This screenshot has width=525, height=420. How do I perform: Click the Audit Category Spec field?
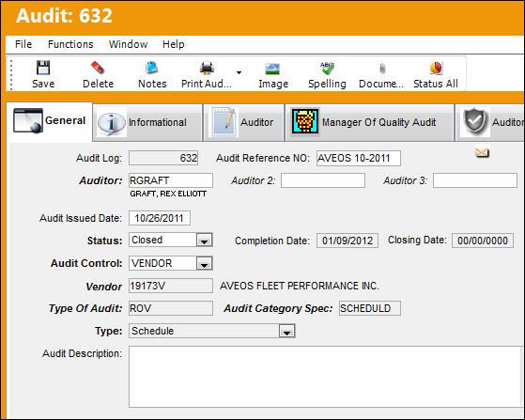370,308
